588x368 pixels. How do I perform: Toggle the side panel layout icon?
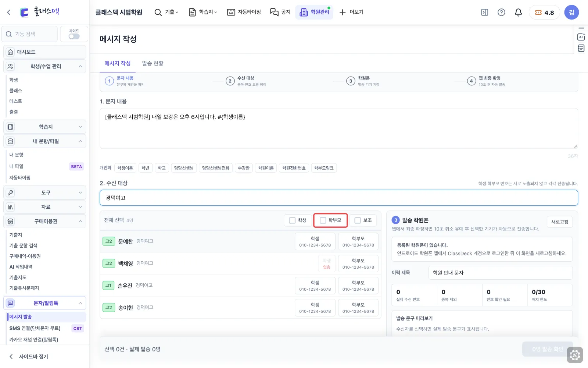pyautogui.click(x=485, y=12)
